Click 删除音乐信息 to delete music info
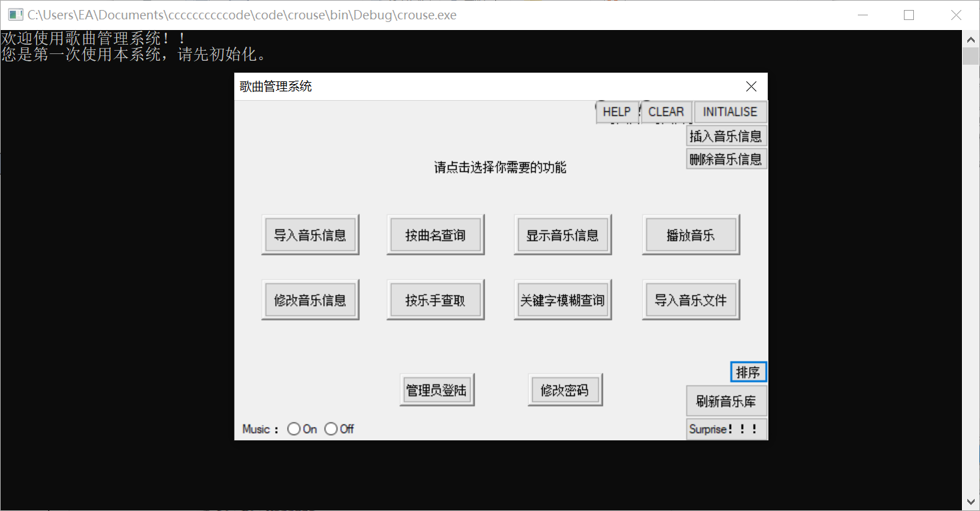980x511 pixels. [x=726, y=158]
